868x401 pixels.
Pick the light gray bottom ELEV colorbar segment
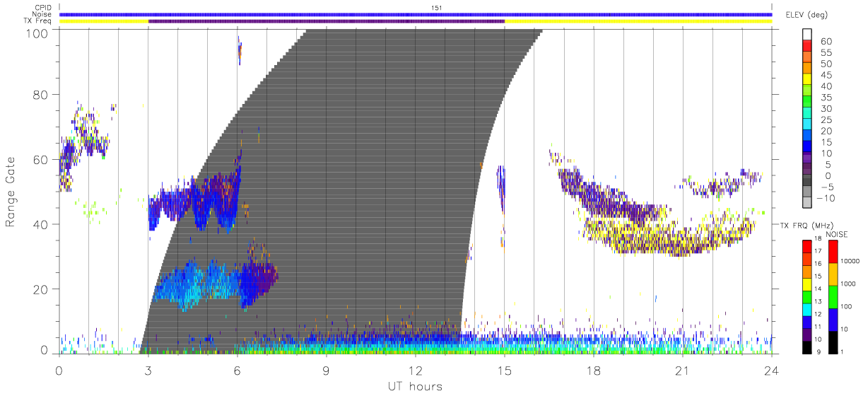coord(808,204)
